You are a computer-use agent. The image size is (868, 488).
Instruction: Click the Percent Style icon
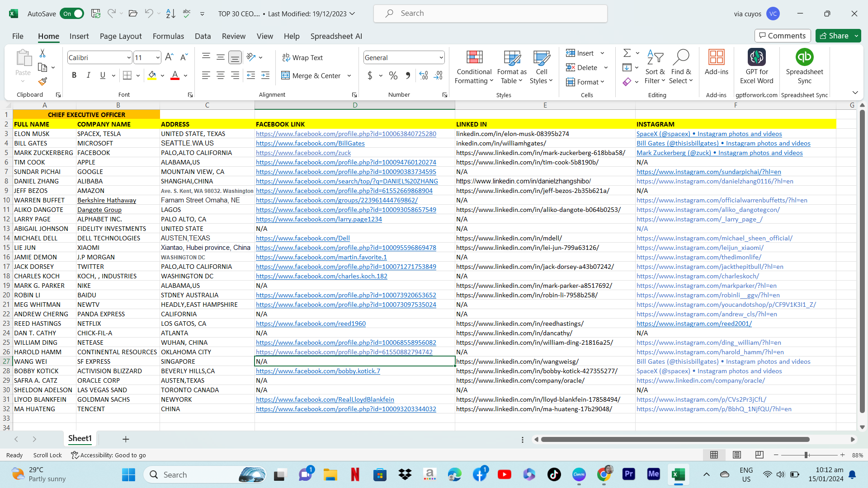coord(393,75)
